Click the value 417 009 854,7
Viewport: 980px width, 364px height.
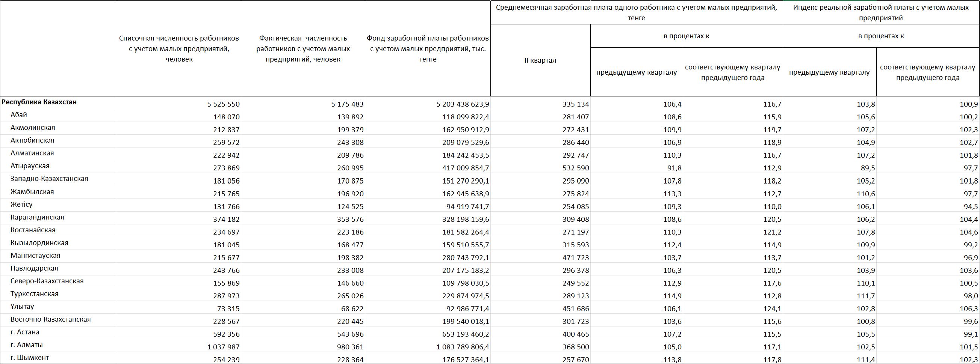point(466,168)
